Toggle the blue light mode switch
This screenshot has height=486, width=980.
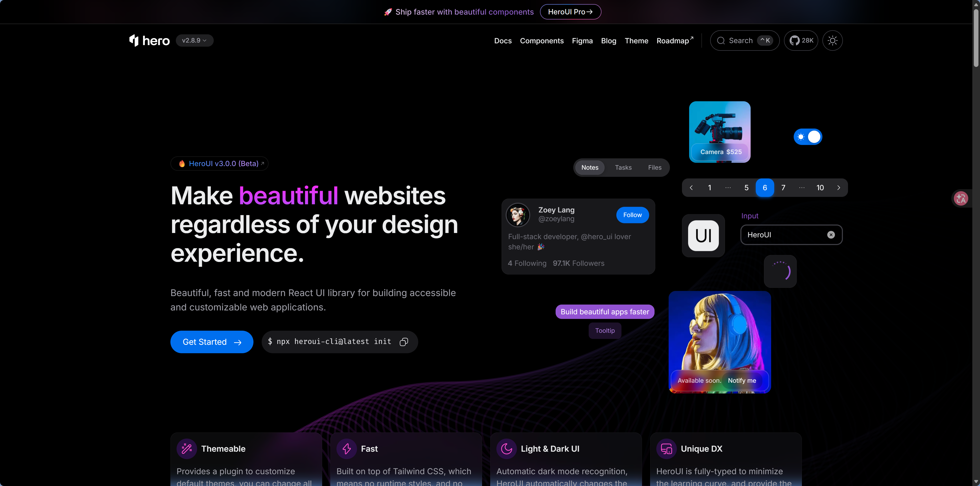808,137
